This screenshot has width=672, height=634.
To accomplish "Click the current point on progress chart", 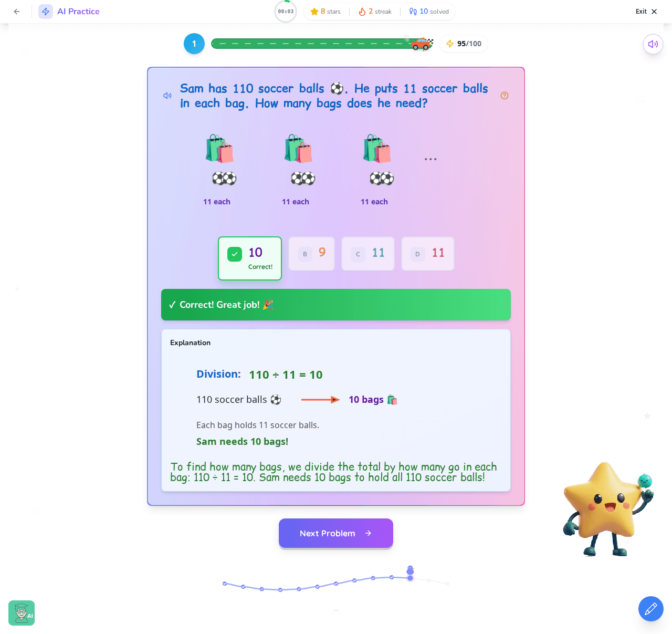I will (x=410, y=578).
